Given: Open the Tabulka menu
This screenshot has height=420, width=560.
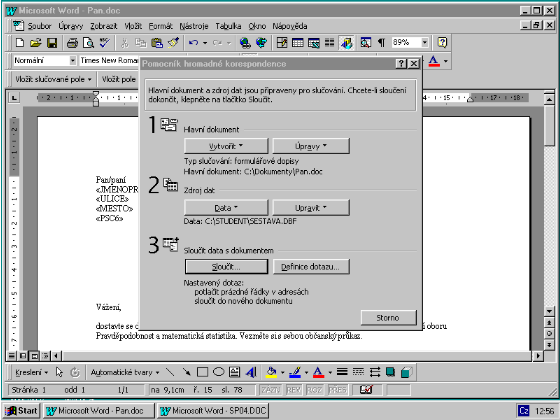Looking at the screenshot, I should [x=228, y=26].
